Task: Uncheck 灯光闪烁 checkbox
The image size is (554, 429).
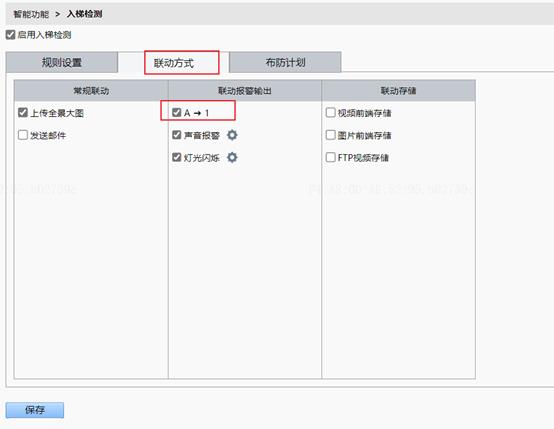Action: pos(176,157)
